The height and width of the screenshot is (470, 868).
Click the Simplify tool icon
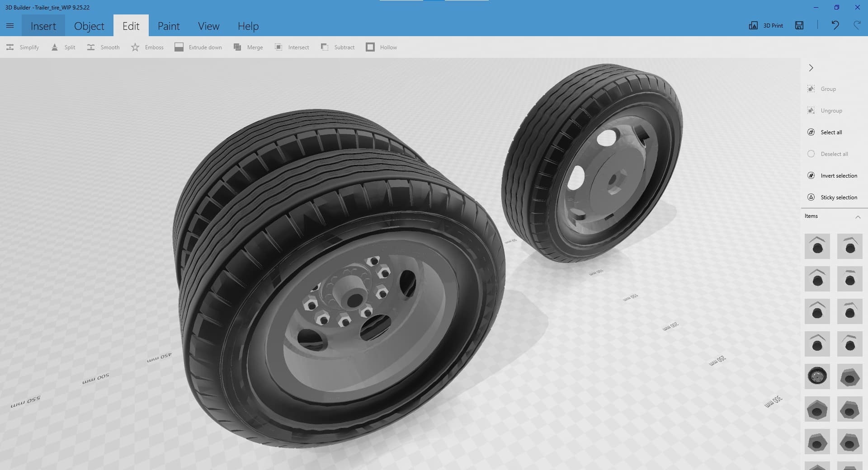pos(10,47)
